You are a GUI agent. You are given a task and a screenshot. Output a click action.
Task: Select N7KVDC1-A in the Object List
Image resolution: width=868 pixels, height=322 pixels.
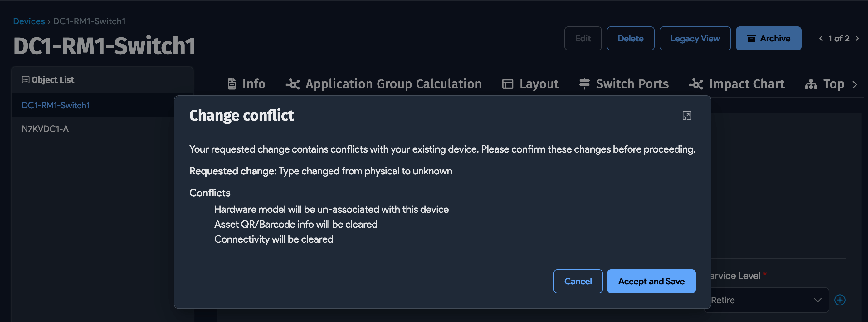click(x=45, y=129)
